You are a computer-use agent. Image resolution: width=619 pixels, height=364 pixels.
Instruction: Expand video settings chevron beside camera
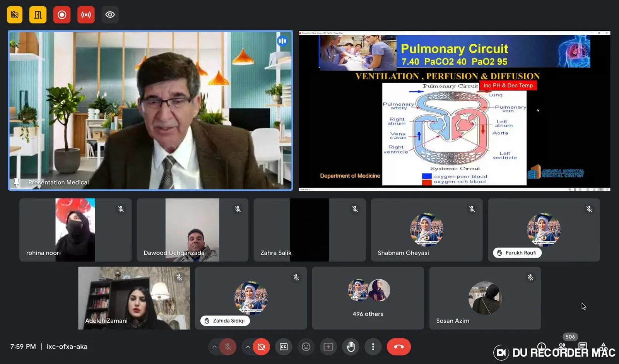tap(248, 347)
